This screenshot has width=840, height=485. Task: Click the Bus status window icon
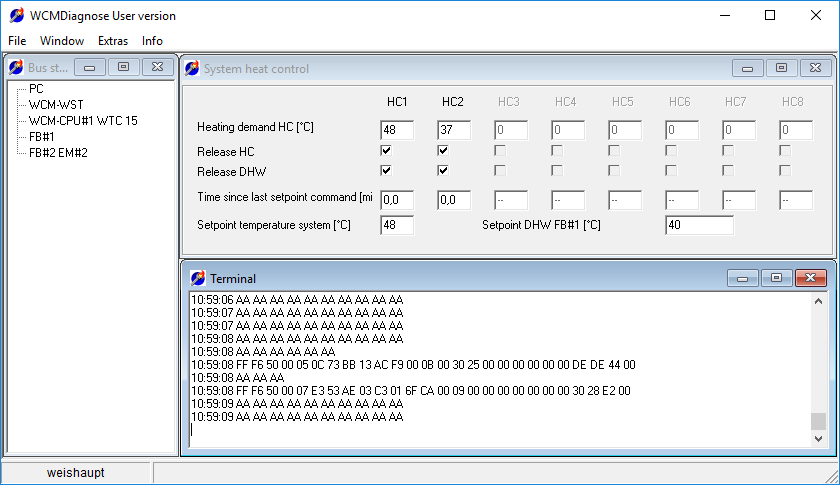16,67
